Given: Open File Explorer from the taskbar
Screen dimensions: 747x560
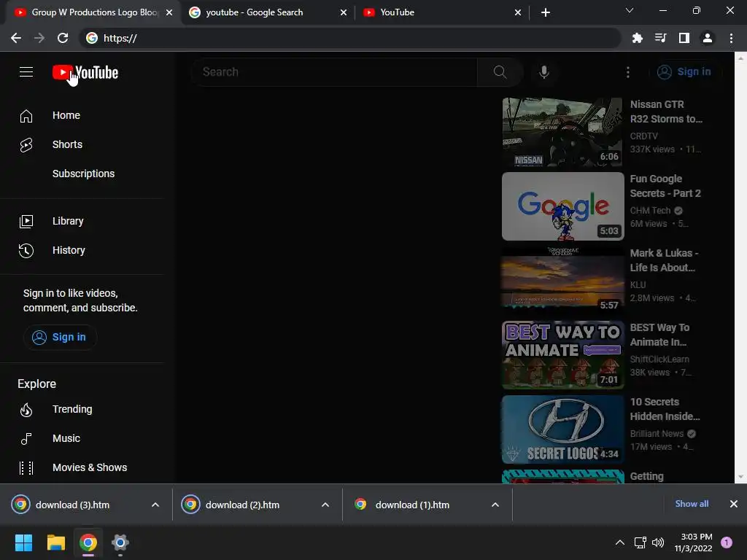Looking at the screenshot, I should click(55, 542).
